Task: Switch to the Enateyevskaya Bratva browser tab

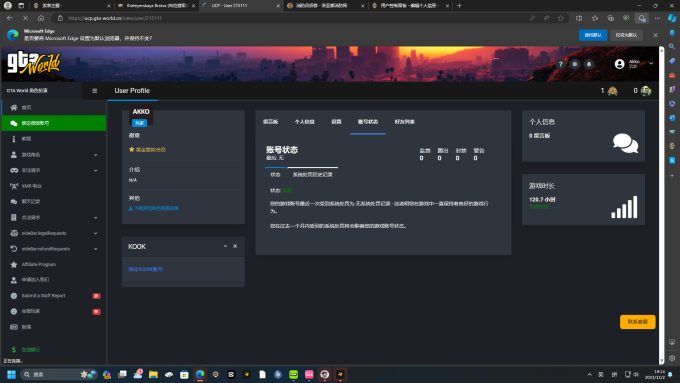Action: click(157, 6)
